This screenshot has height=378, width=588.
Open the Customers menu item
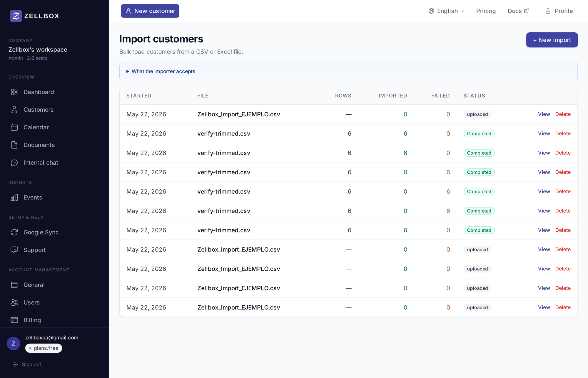(39, 110)
